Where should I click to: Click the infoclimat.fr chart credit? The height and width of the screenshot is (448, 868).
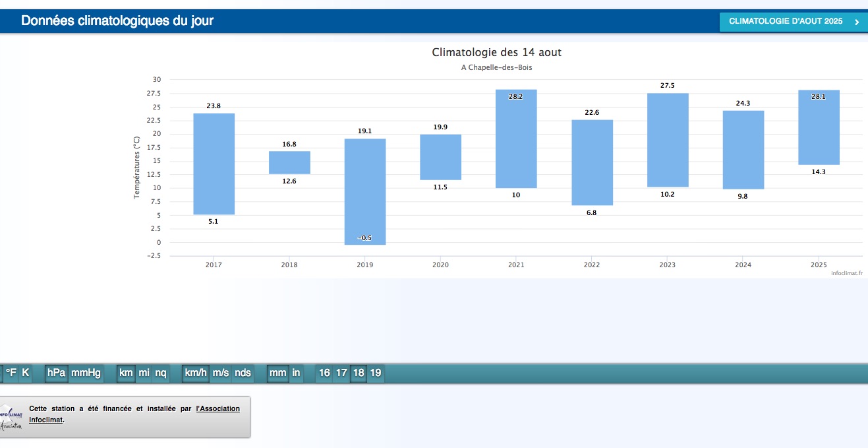[x=846, y=272]
